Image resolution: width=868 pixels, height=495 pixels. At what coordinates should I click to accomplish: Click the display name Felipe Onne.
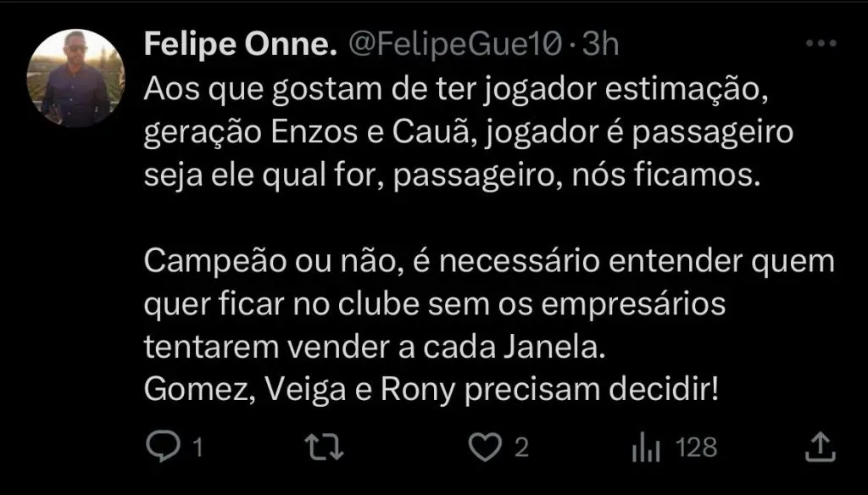point(240,46)
